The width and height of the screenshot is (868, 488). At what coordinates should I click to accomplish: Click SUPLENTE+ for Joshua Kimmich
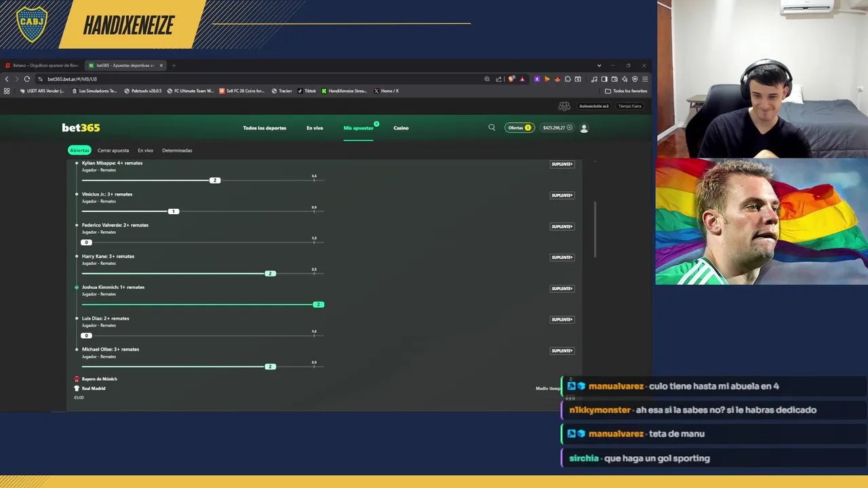coord(561,289)
